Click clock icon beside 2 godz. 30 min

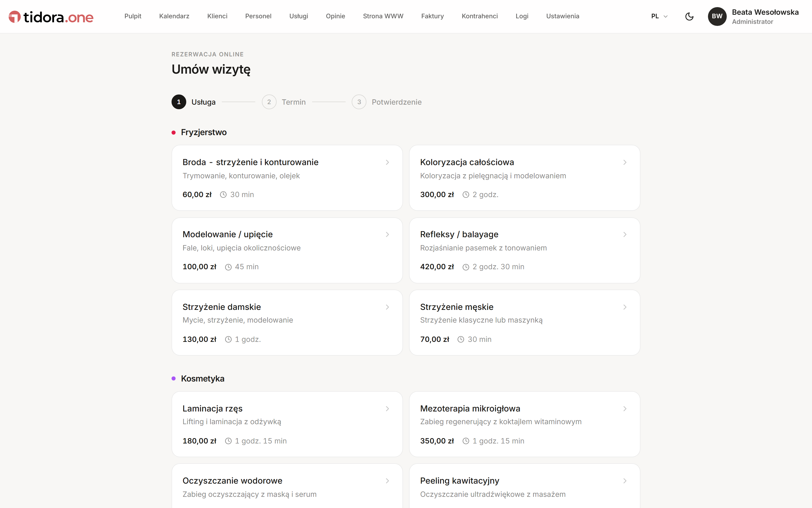466,267
